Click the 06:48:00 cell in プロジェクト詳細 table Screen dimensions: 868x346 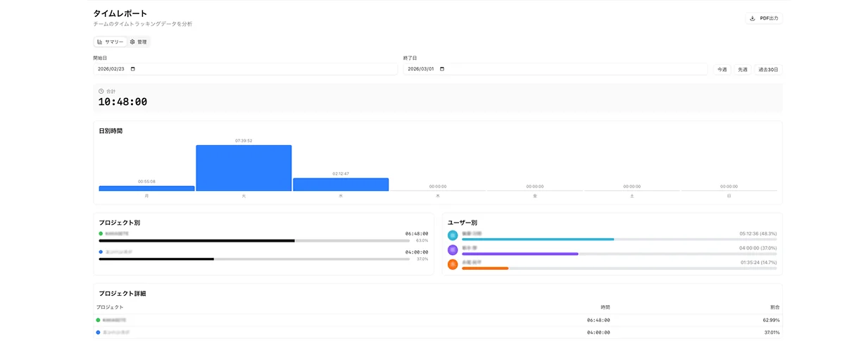click(x=599, y=320)
